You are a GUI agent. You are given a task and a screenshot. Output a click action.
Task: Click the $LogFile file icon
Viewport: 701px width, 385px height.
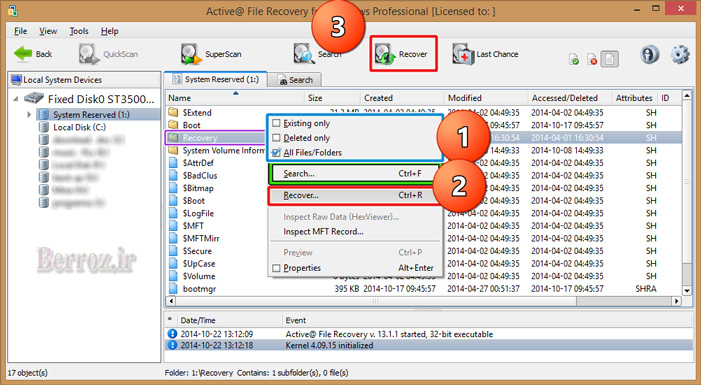173,213
